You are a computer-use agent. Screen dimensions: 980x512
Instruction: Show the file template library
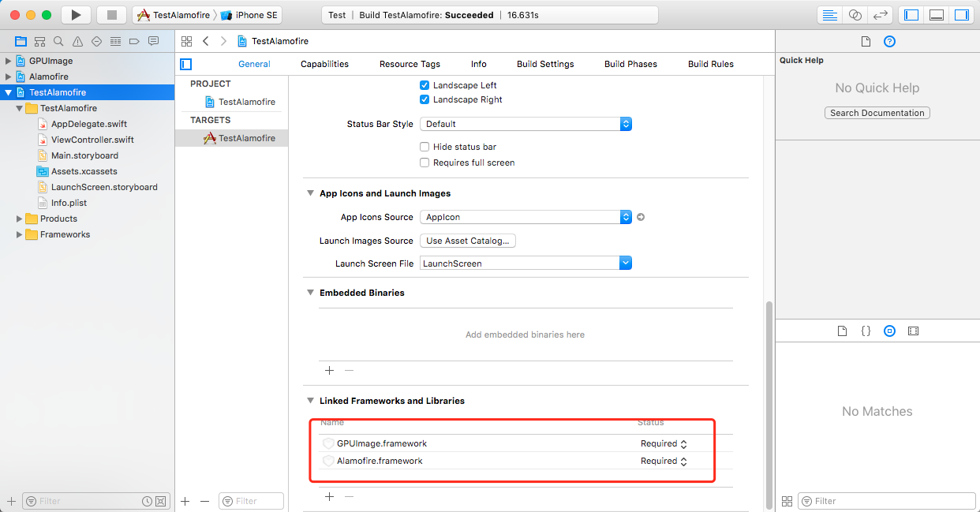point(842,331)
